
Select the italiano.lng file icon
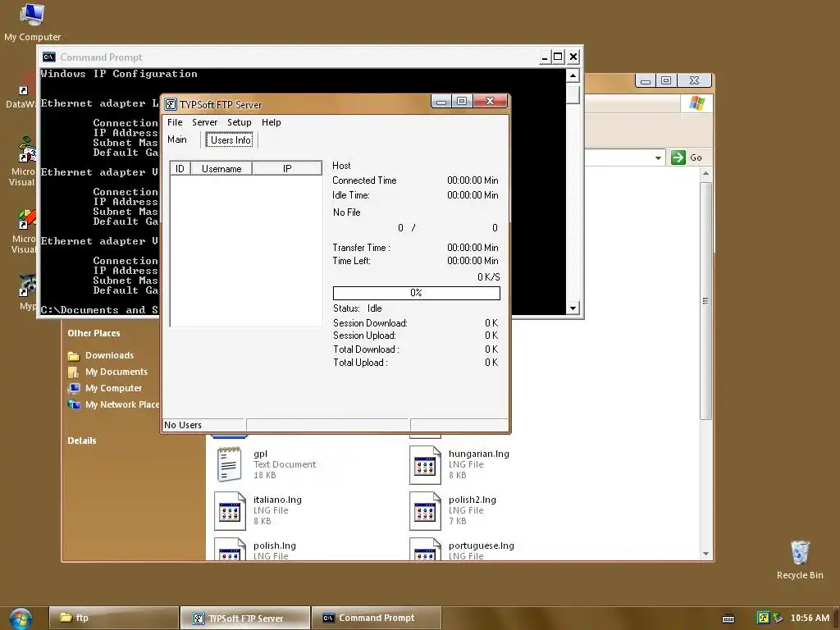click(x=230, y=511)
